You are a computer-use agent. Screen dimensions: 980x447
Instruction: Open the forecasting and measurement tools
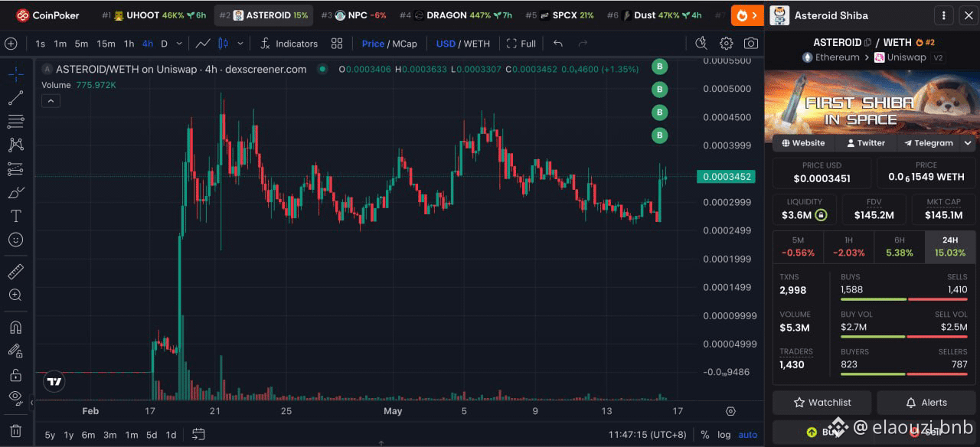click(15, 168)
